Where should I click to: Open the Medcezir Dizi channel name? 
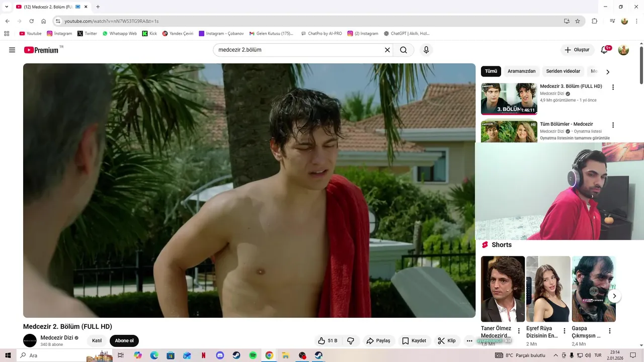click(57, 337)
